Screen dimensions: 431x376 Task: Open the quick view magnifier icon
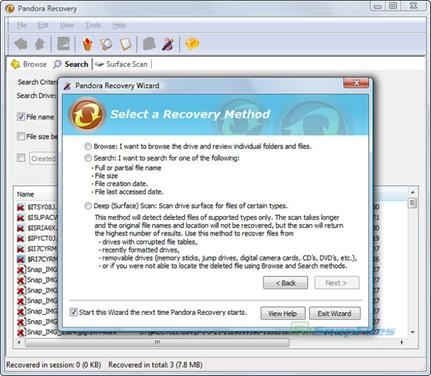(106, 44)
